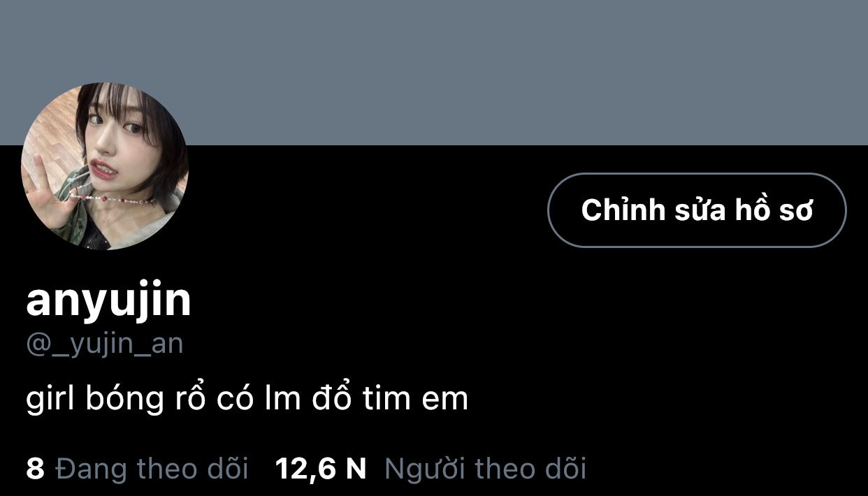Click the Chỉnh sửa hồ sơ button

click(697, 210)
